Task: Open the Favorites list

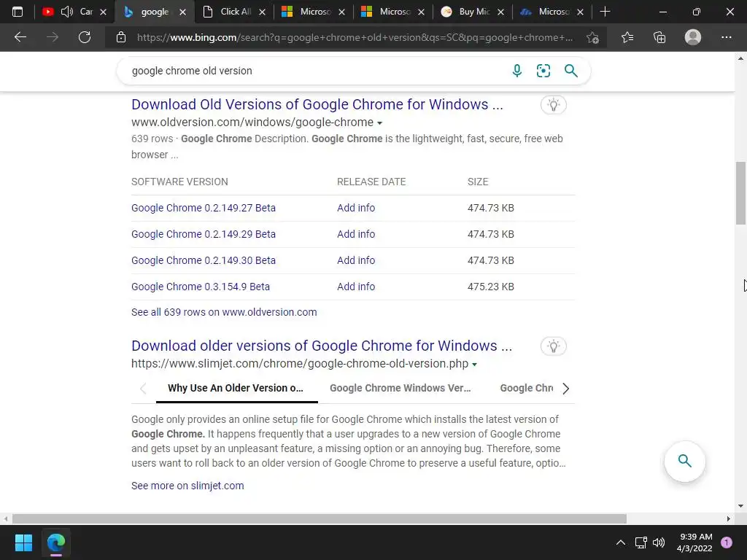Action: 627,37
